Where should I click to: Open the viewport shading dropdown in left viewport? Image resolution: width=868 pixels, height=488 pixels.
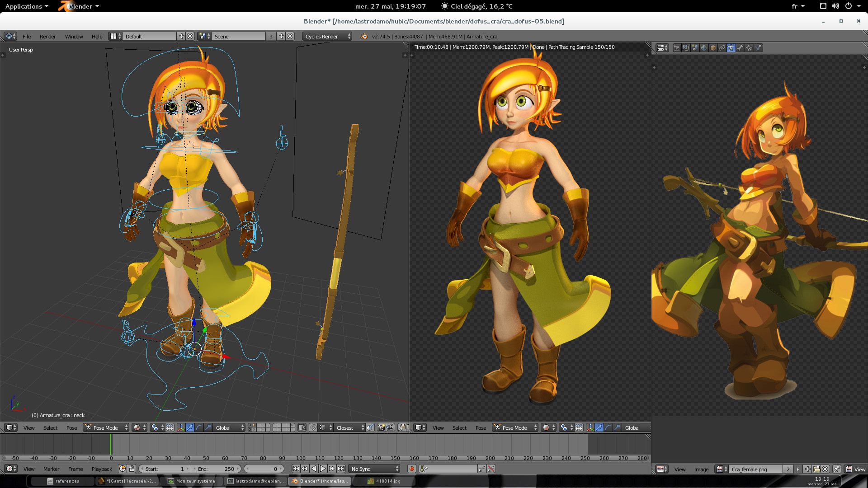(140, 427)
